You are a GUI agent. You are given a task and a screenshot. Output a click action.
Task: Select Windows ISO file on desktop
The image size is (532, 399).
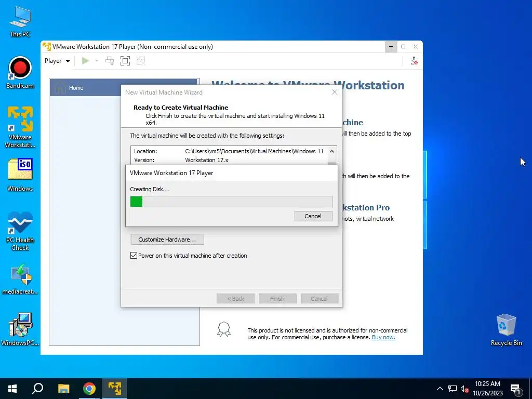[x=20, y=175]
